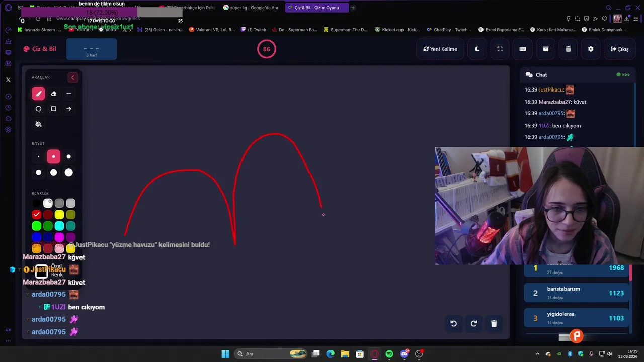Open settings gear in header
Image resolution: width=644 pixels, height=362 pixels.
tap(591, 49)
